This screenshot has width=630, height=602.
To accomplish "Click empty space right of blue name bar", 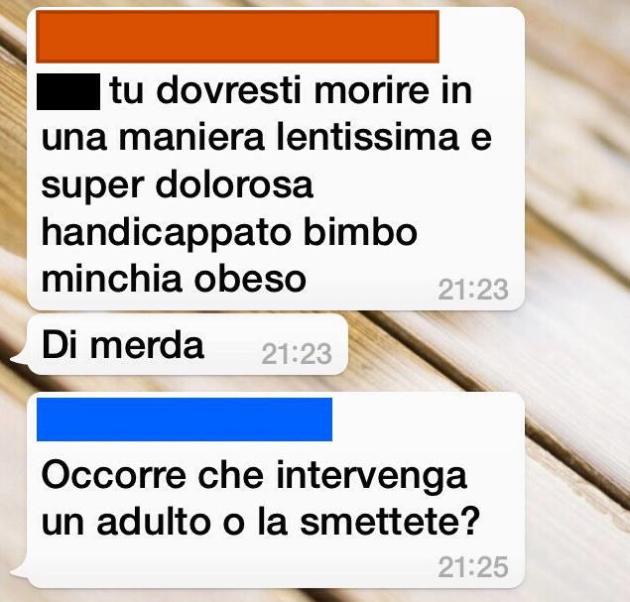I will [x=426, y=419].
